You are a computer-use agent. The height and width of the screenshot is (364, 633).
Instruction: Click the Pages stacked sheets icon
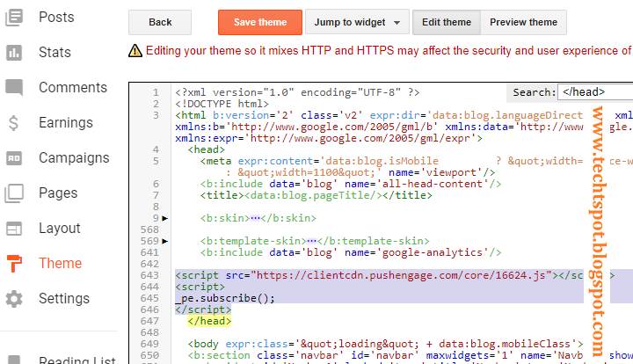coord(14,193)
